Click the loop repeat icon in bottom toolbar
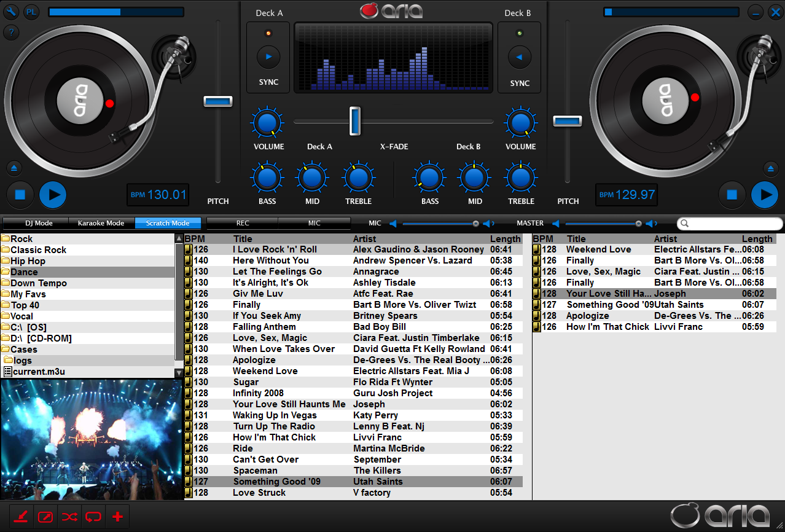The width and height of the screenshot is (785, 532). [x=93, y=517]
